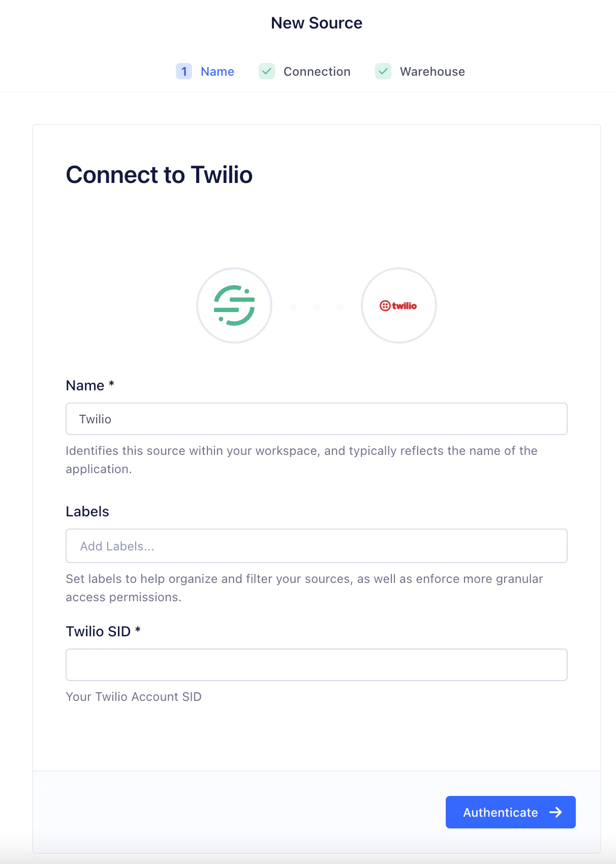This screenshot has width=616, height=864.
Task: Click the middle dot between the logos
Action: click(x=317, y=307)
